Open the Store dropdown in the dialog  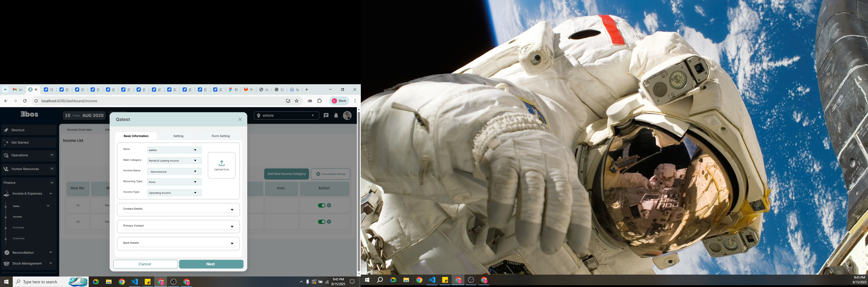174,150
